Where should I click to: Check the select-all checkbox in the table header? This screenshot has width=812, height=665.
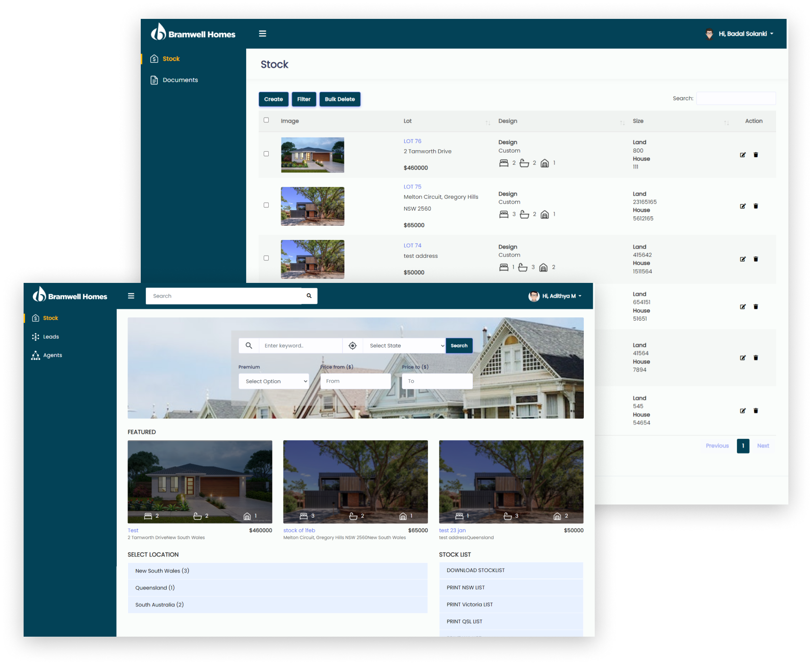(266, 120)
